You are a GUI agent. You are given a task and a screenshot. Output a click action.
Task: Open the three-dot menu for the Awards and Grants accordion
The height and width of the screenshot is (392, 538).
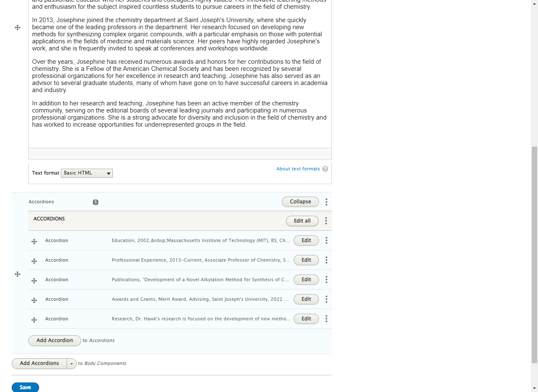click(x=326, y=299)
